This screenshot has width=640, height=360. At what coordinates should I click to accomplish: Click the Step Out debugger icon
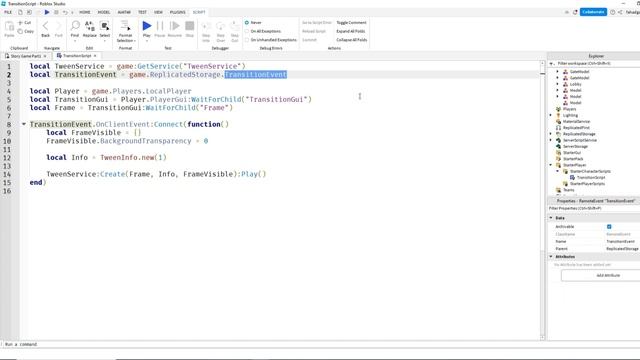[x=235, y=27]
